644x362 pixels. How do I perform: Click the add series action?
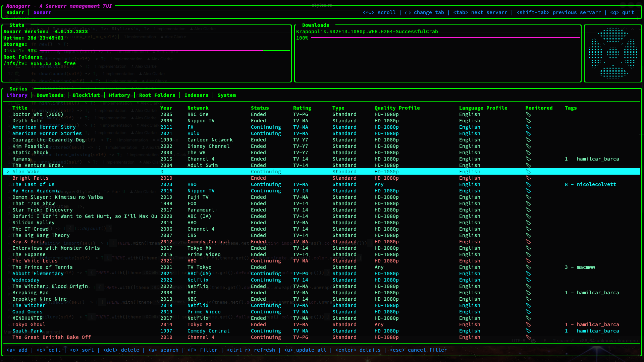[17, 350]
